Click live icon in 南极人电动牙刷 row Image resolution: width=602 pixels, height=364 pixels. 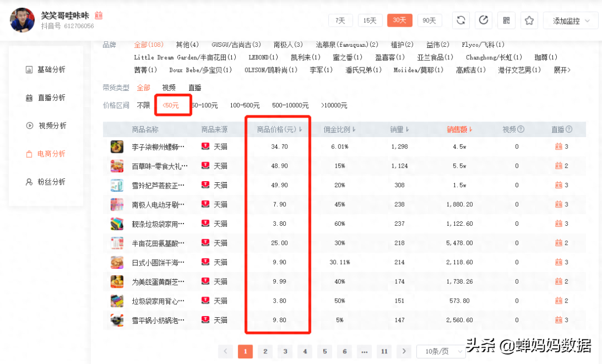559,204
